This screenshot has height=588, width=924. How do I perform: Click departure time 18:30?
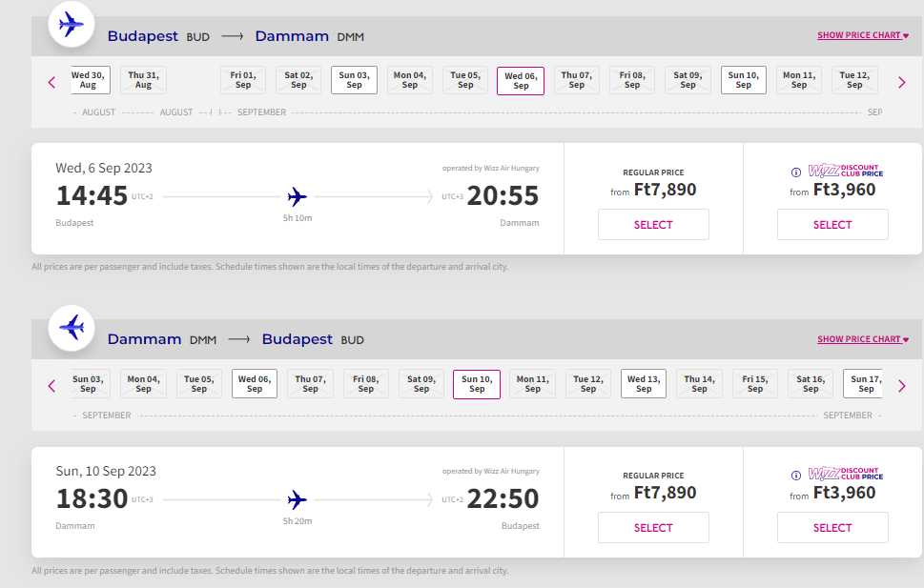(x=92, y=499)
